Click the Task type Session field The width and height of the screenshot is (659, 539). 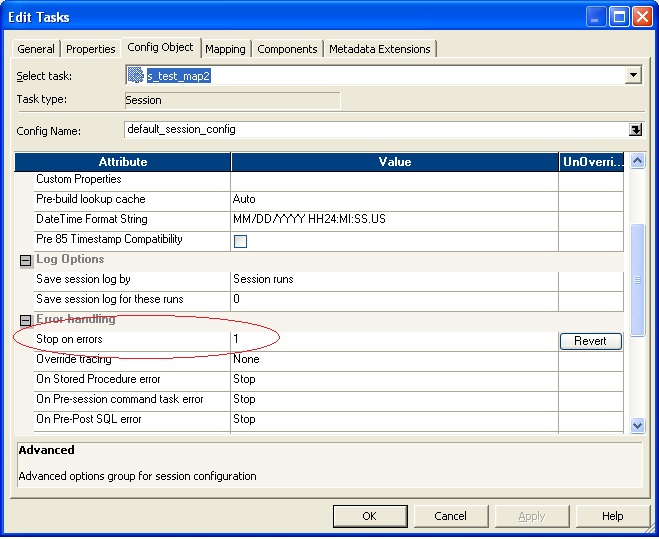tap(232, 100)
